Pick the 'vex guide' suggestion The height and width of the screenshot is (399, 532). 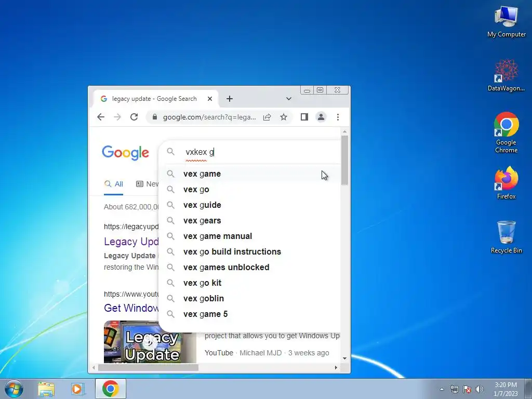(x=250, y=205)
